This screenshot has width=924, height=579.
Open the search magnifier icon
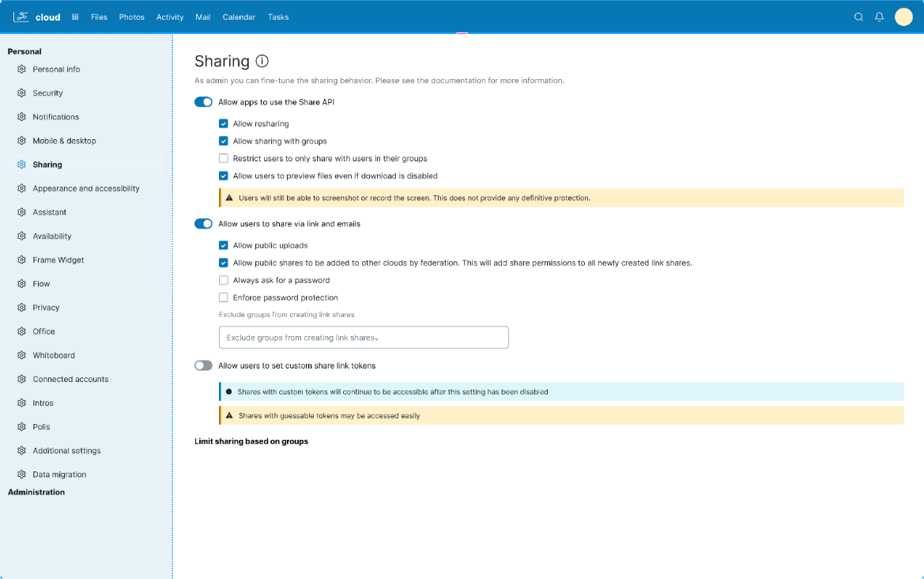pos(858,17)
